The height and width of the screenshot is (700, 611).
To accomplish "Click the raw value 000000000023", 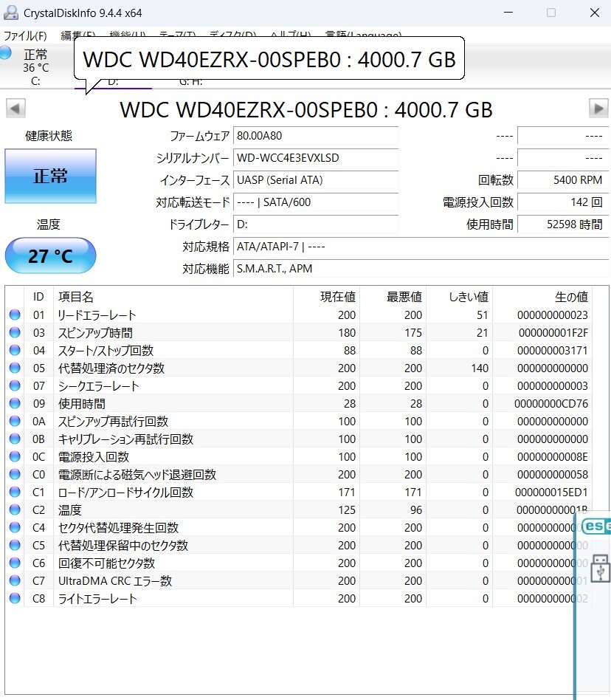I will click(x=552, y=315).
